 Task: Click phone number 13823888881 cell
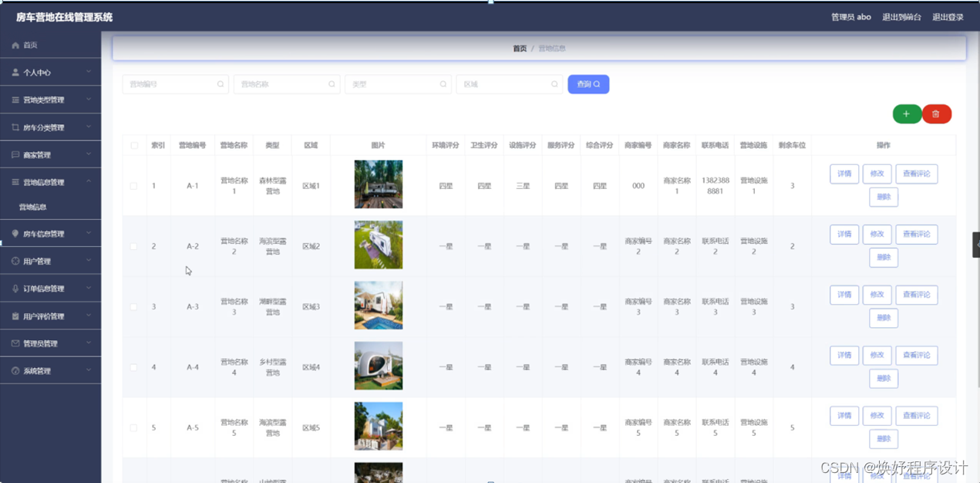coord(715,186)
